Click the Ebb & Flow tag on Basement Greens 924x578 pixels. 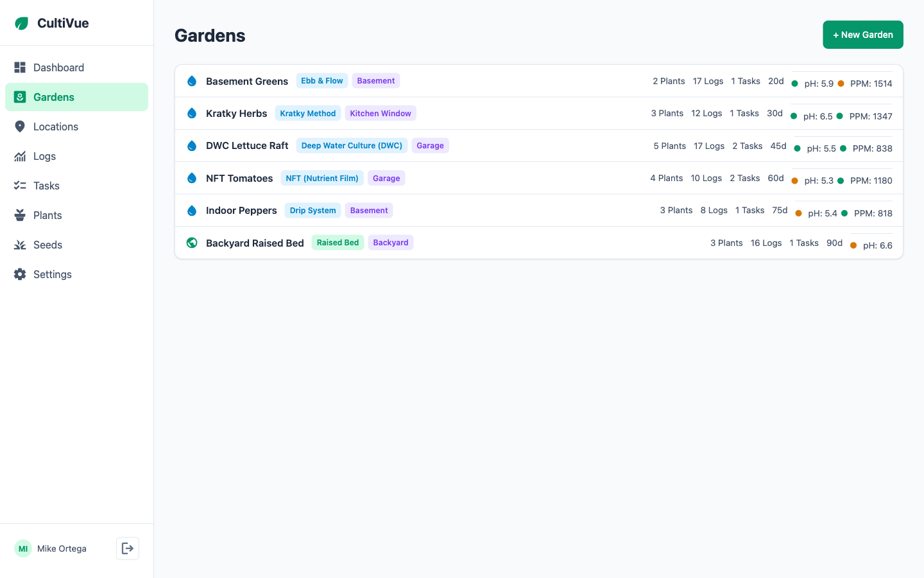[x=321, y=80]
